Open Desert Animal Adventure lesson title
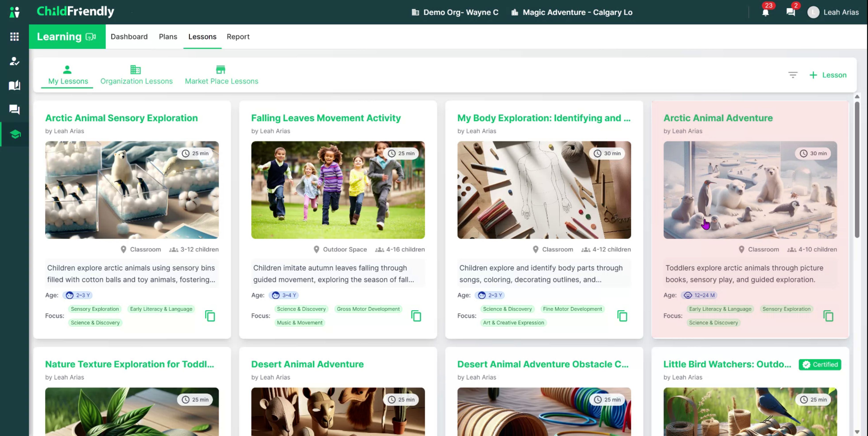This screenshot has width=868, height=436. [x=307, y=364]
